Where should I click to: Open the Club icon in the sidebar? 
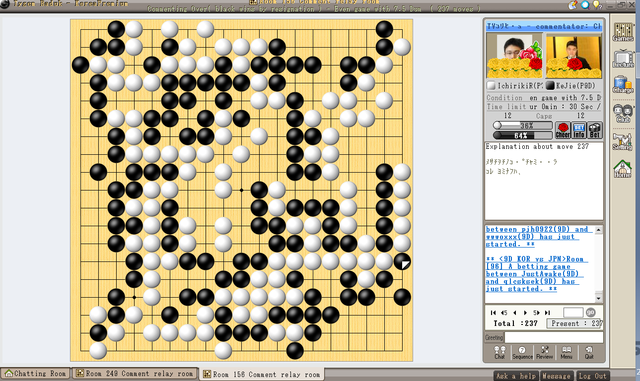tap(623, 113)
